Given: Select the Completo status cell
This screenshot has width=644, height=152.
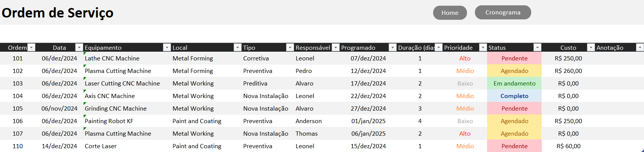Looking at the screenshot, I should [x=514, y=96].
